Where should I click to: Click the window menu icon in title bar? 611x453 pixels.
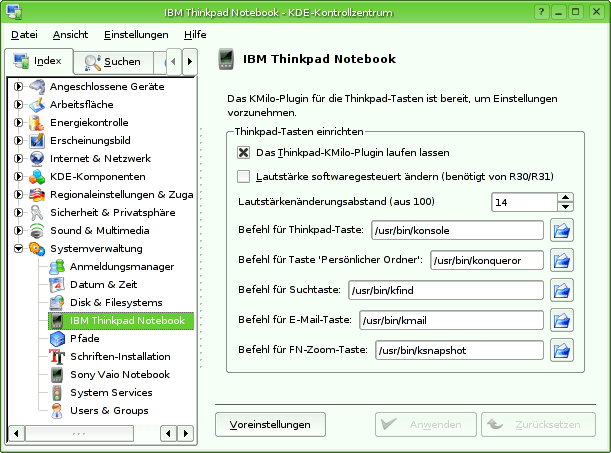pos(14,12)
